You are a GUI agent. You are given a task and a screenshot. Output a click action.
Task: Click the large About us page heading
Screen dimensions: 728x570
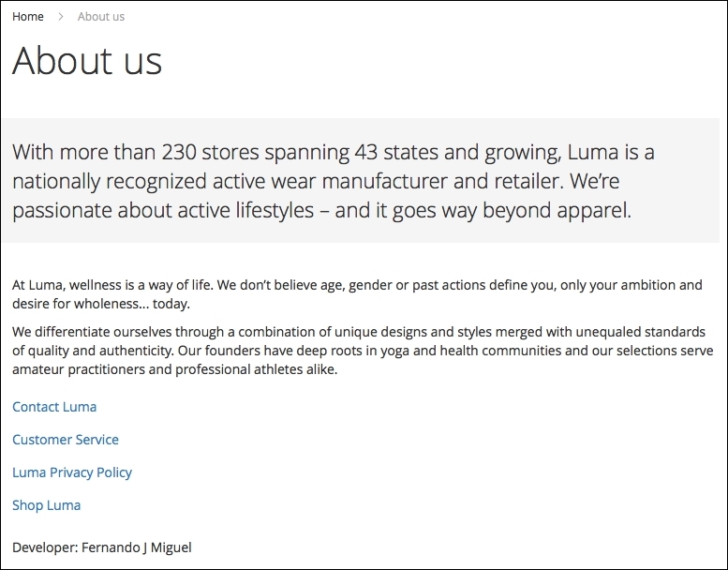click(87, 61)
